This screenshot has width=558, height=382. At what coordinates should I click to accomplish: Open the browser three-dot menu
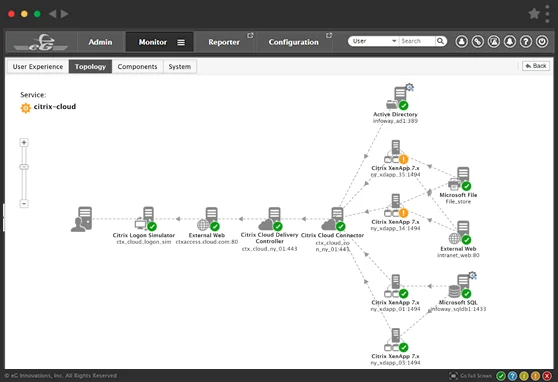547,14
